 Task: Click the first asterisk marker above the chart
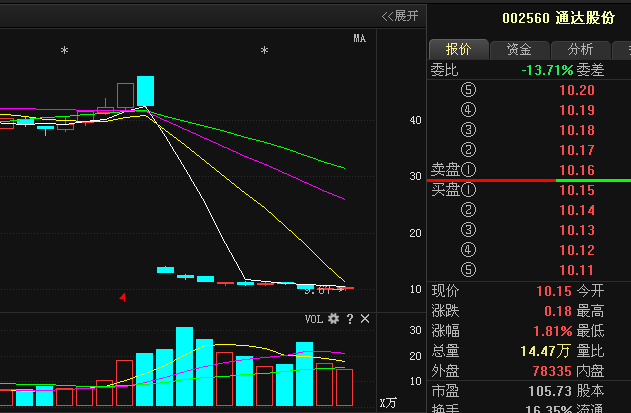[65, 51]
